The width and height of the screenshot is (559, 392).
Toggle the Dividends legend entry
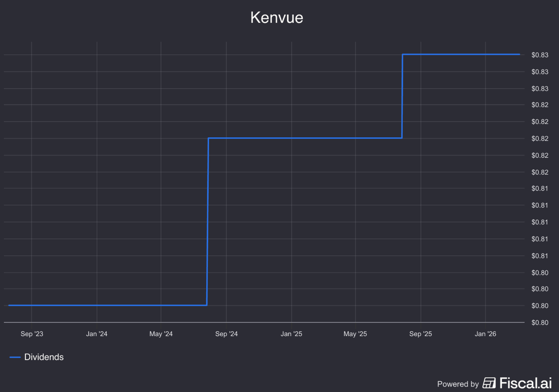click(x=37, y=357)
